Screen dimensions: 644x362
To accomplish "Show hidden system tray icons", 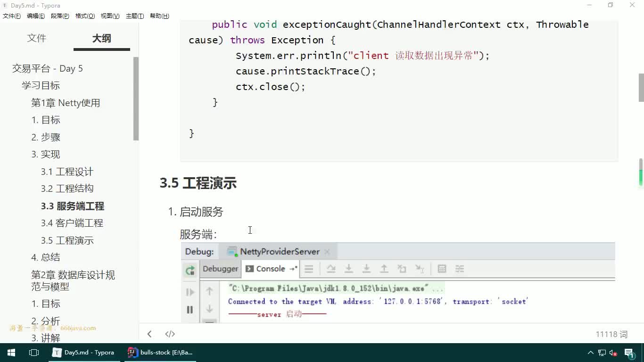I will tap(590, 353).
